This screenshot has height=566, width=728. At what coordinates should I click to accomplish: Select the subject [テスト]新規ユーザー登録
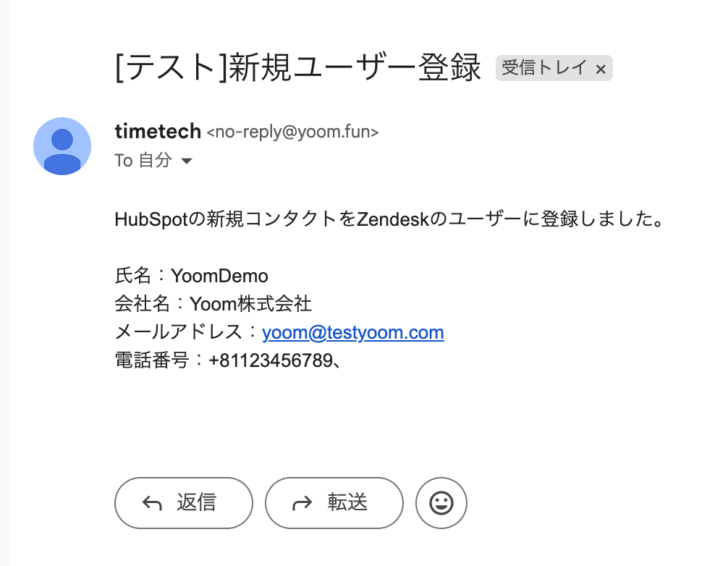coord(297,68)
